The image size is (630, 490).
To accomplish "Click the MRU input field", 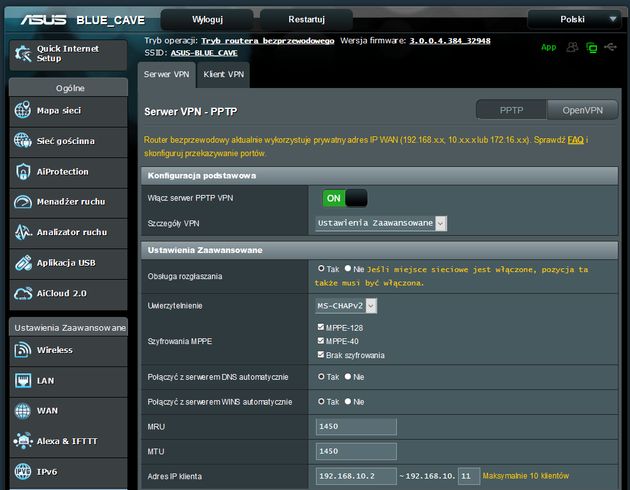I will point(356,427).
